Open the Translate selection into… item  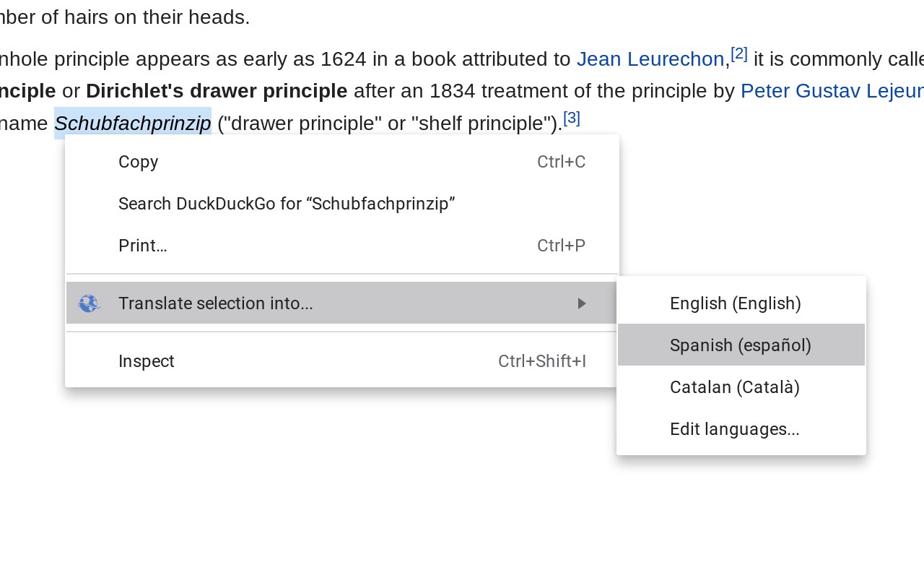tap(216, 303)
